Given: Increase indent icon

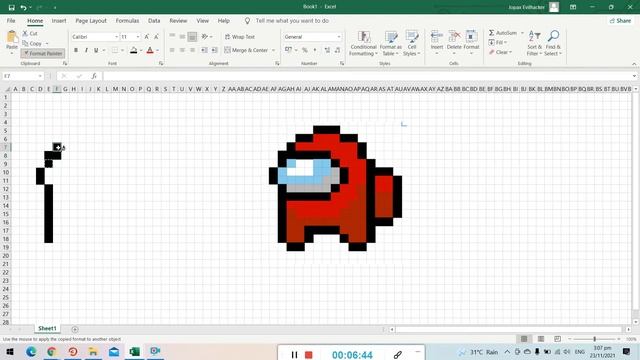Looking at the screenshot, I should click(214, 50).
